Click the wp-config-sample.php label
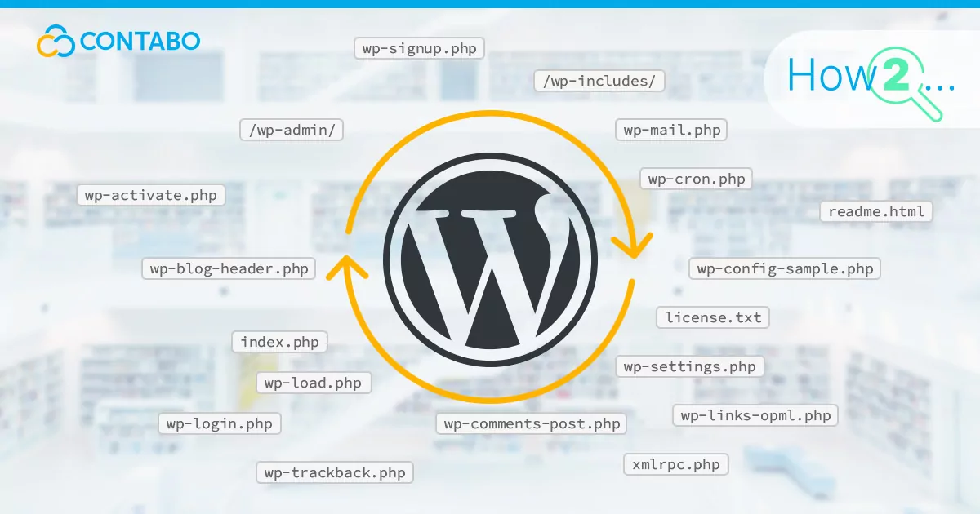 pos(785,268)
